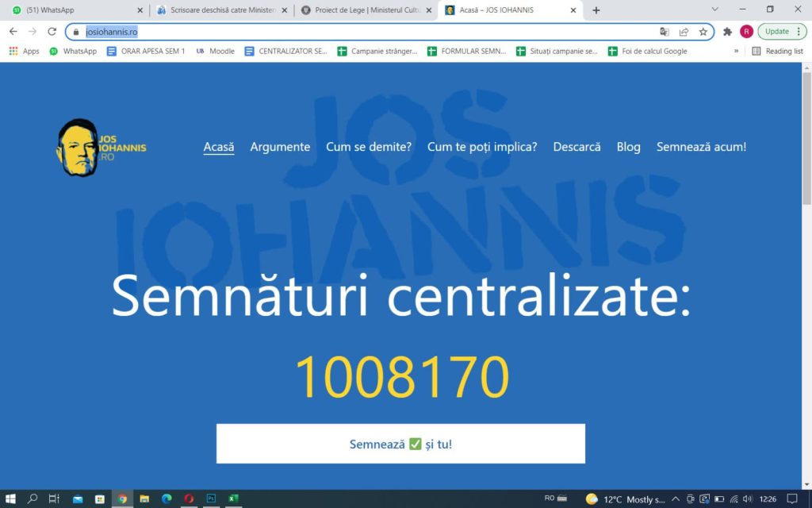
Task: Open Microsoft Edge from the taskbar
Action: pos(167,498)
